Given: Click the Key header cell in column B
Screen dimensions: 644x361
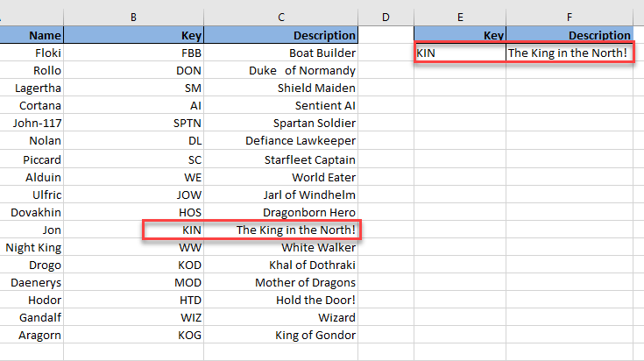Looking at the screenshot, I should click(x=134, y=36).
